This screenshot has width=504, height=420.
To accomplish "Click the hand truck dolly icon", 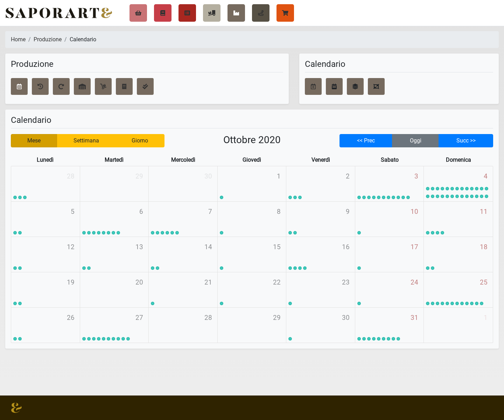I will pos(103,86).
